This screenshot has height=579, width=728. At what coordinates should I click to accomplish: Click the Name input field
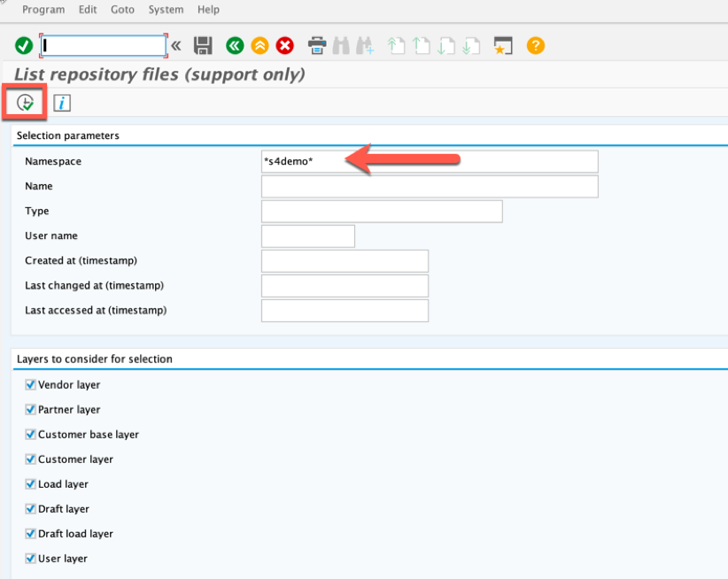(430, 187)
